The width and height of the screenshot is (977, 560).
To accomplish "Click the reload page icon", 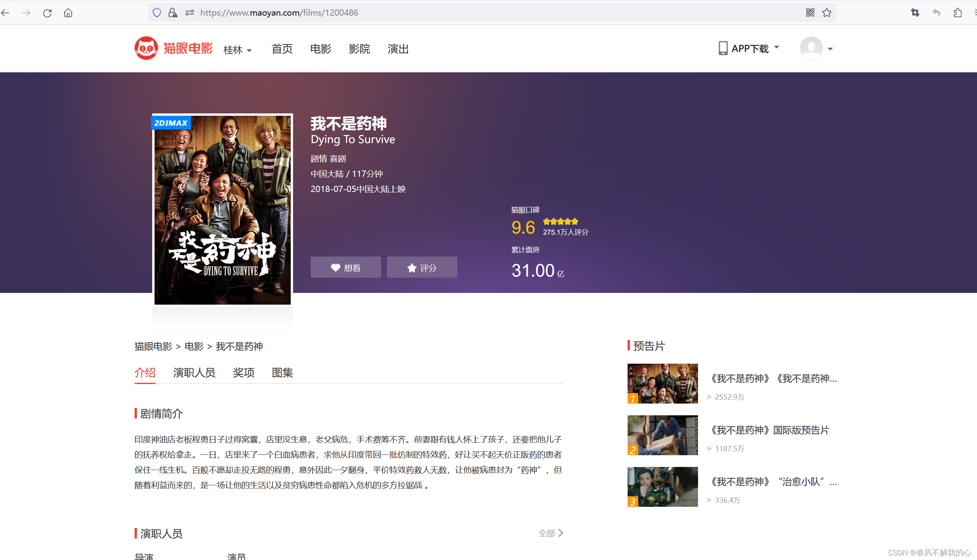I will click(x=47, y=13).
